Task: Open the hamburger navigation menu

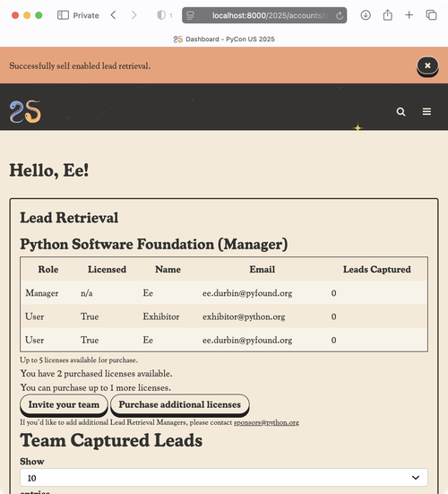Action: tap(426, 111)
